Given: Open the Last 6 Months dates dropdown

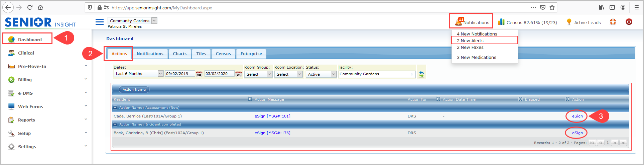Looking at the screenshot, I should [138, 74].
